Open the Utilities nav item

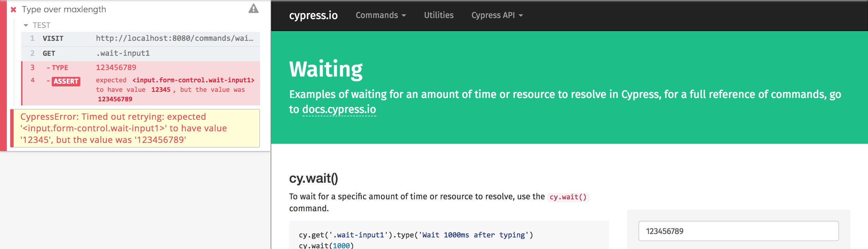(x=438, y=15)
